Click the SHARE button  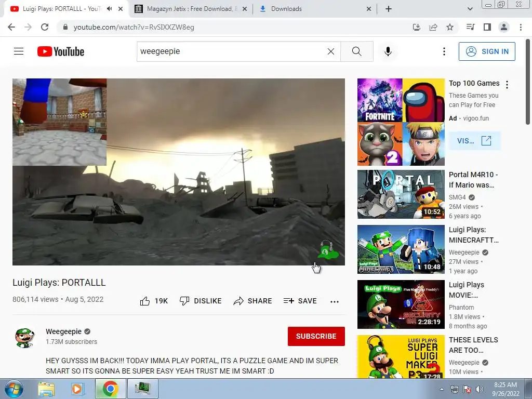[253, 301]
